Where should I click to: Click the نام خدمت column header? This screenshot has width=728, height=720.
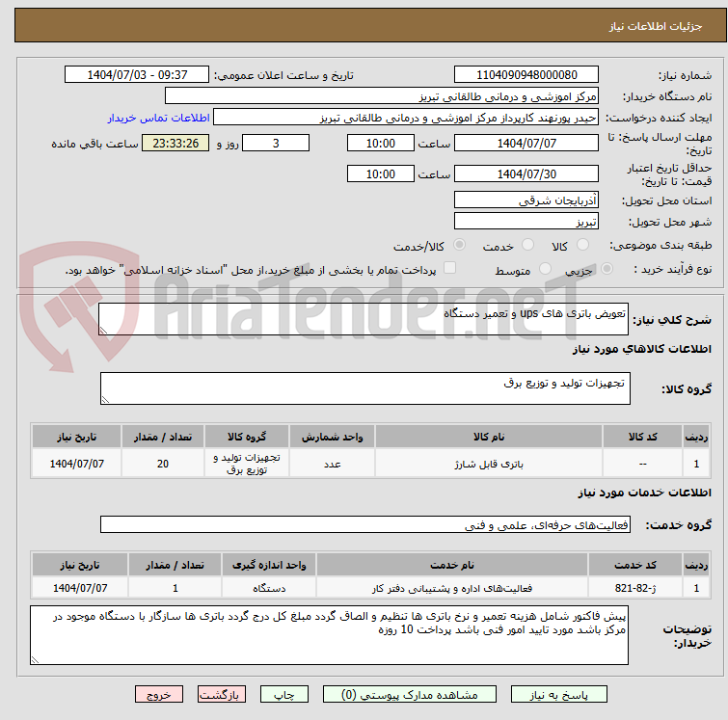coord(452,565)
